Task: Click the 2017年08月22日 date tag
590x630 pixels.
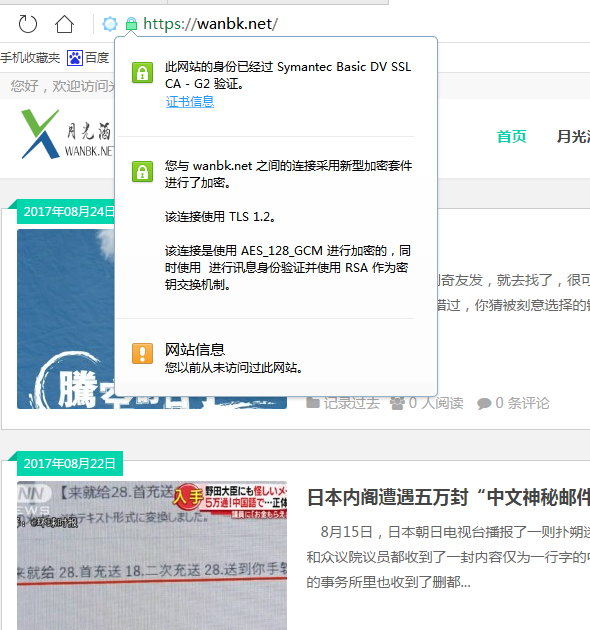Action: (x=70, y=464)
